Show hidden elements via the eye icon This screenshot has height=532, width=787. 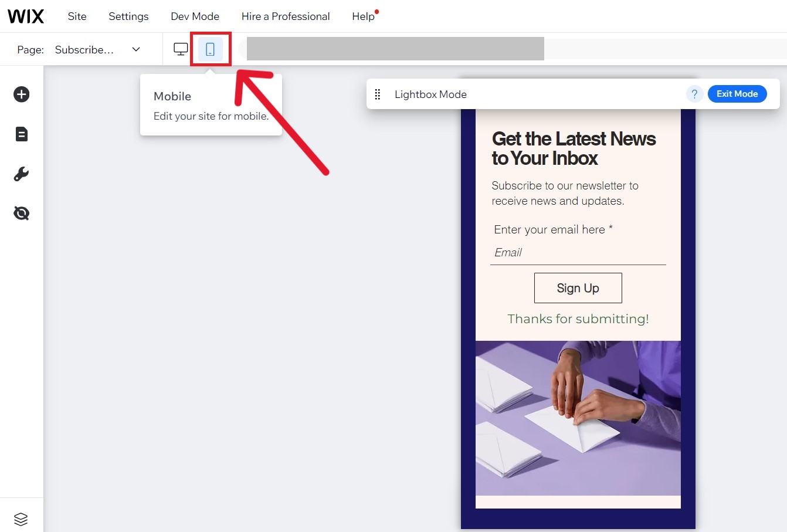tap(21, 213)
